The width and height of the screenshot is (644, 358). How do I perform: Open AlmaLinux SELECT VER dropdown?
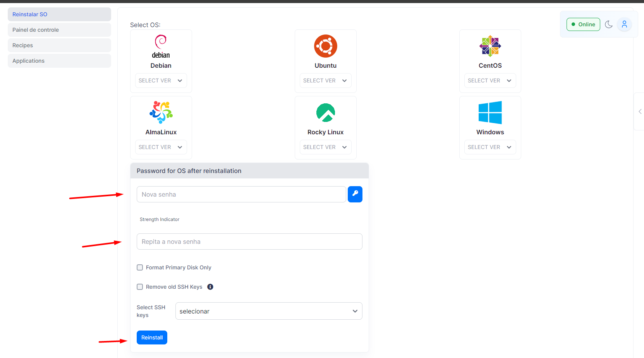pyautogui.click(x=161, y=147)
